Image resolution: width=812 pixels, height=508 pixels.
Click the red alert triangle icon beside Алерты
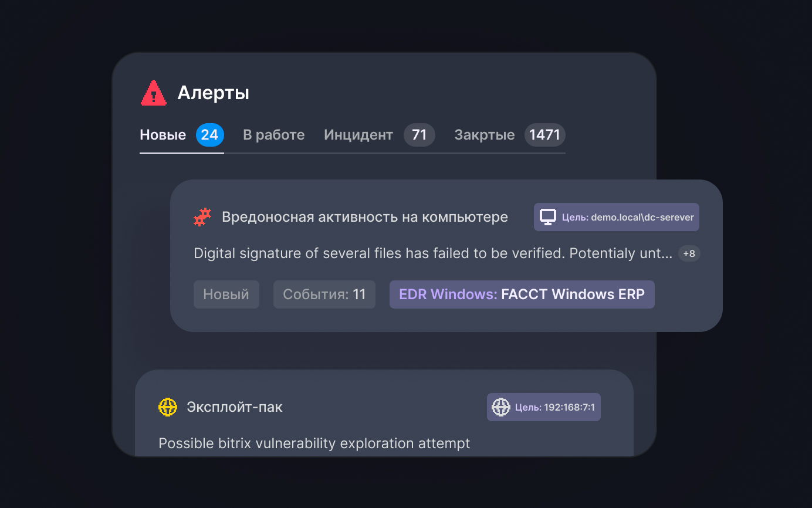153,93
